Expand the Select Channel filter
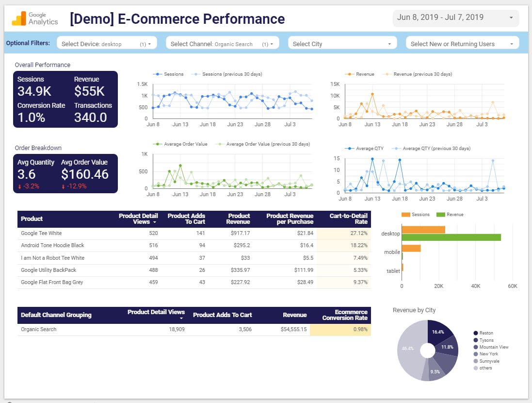532x403 pixels. 222,44
